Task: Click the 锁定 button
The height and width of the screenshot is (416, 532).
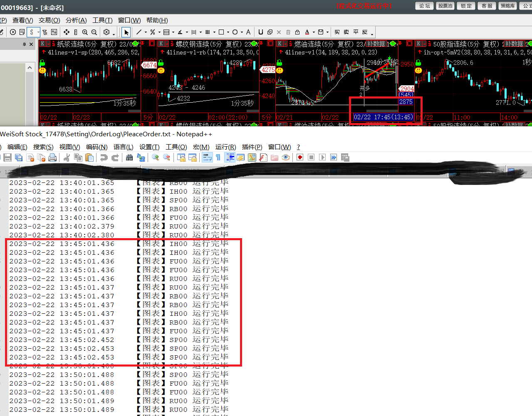Action: point(466,6)
